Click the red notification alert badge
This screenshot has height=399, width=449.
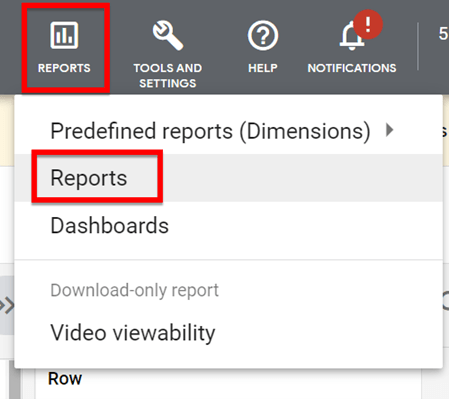click(x=368, y=24)
